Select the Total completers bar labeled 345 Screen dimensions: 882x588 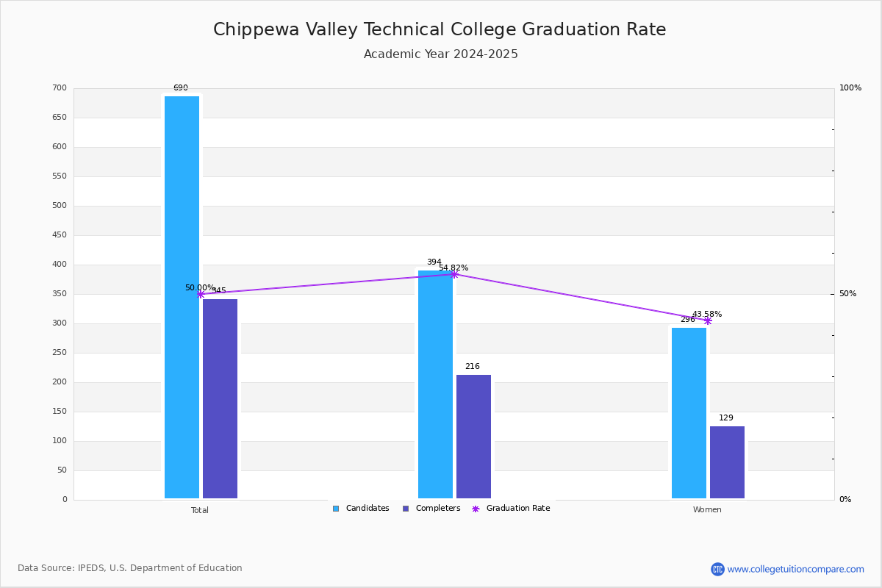(220, 398)
